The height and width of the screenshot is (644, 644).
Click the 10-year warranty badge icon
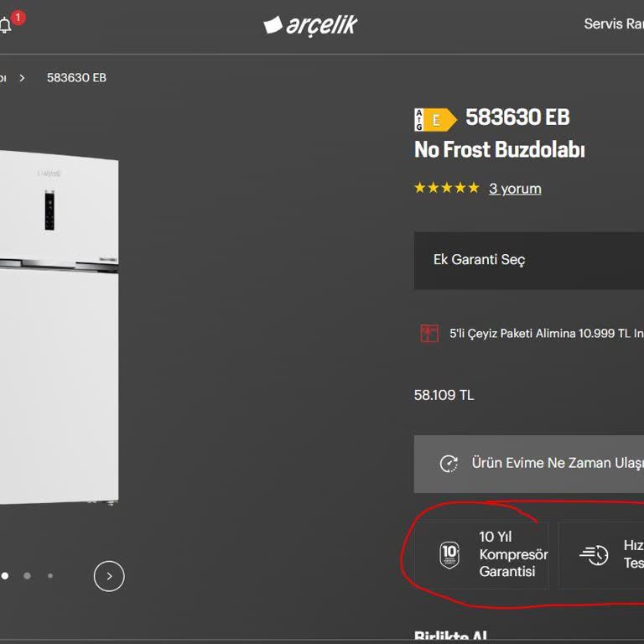tap(449, 555)
